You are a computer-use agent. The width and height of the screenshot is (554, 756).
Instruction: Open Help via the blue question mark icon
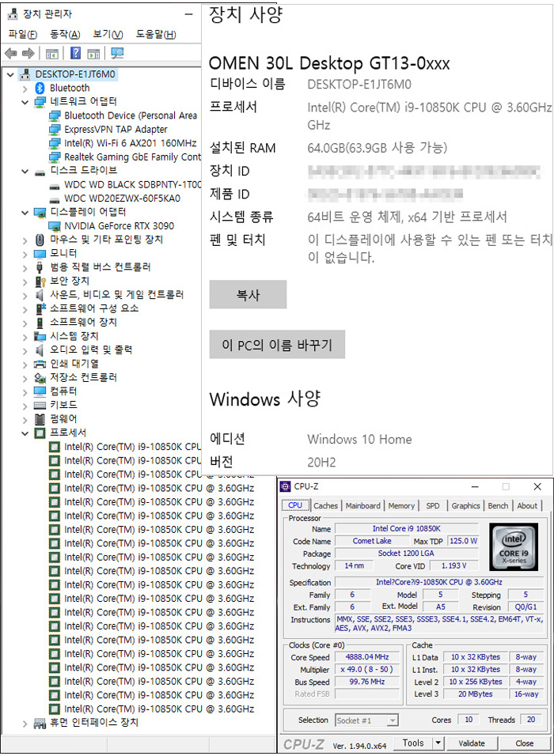click(75, 53)
